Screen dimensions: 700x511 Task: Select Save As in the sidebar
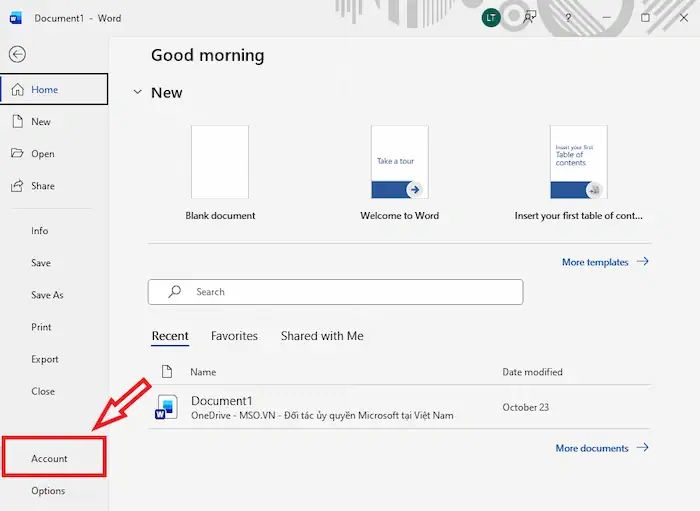(x=47, y=295)
